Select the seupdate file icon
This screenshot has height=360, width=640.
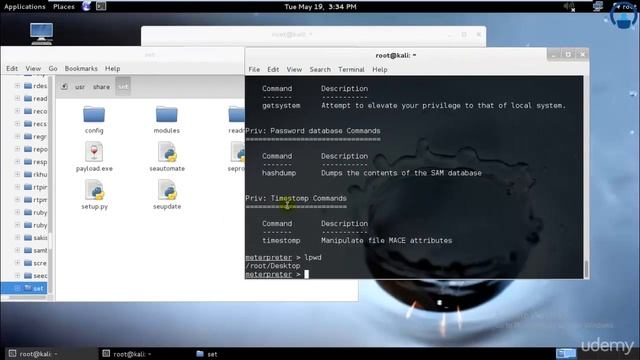click(x=167, y=190)
